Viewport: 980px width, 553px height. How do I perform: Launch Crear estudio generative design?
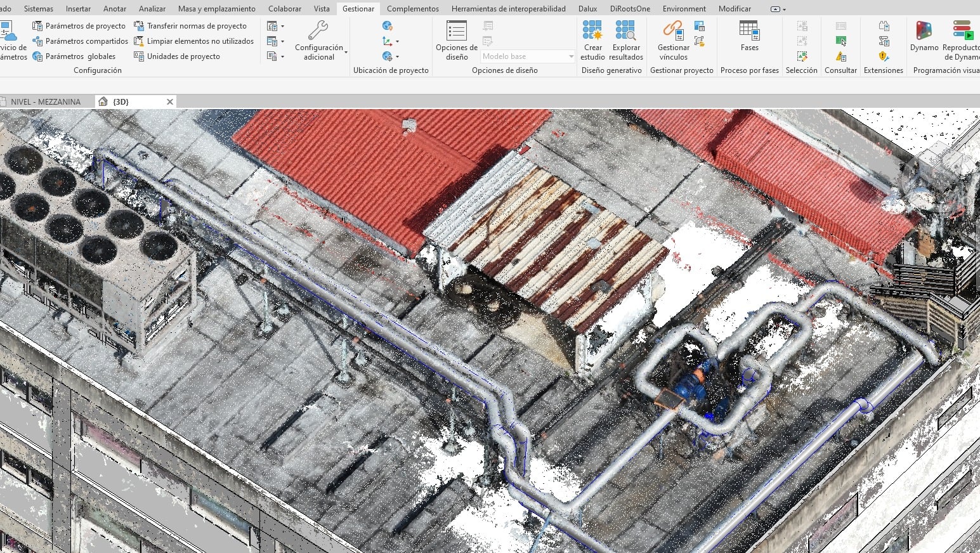592,41
